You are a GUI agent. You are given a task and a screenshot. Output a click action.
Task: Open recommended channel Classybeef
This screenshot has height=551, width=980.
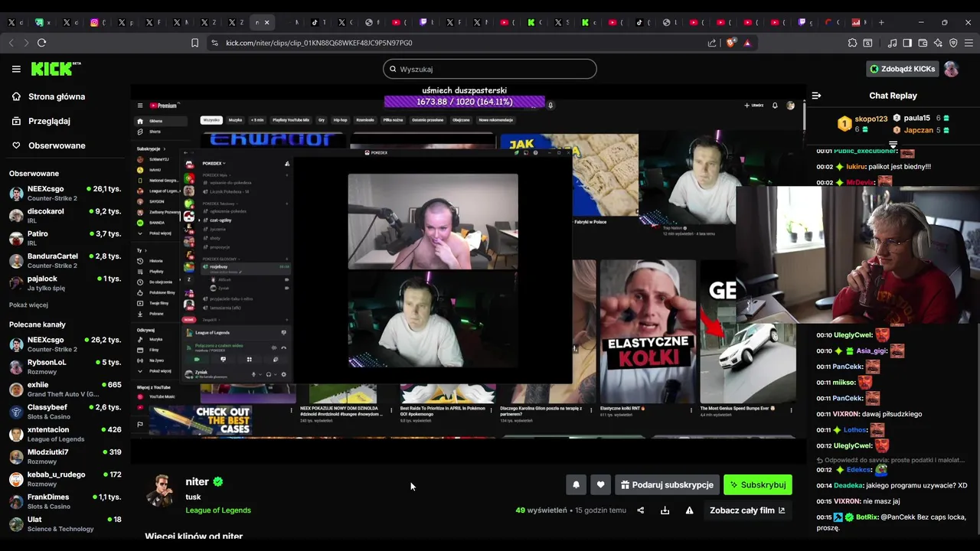tap(64, 412)
